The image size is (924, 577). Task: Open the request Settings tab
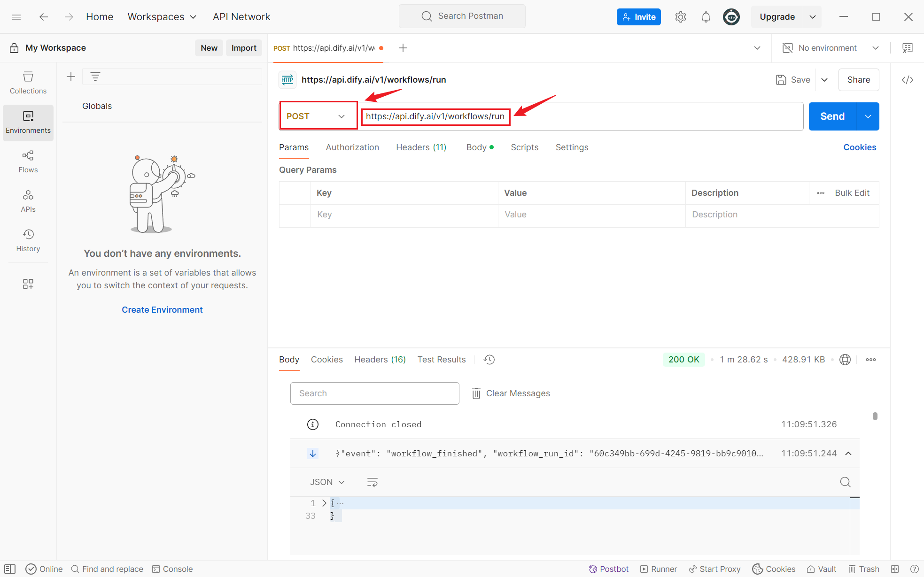pos(572,147)
